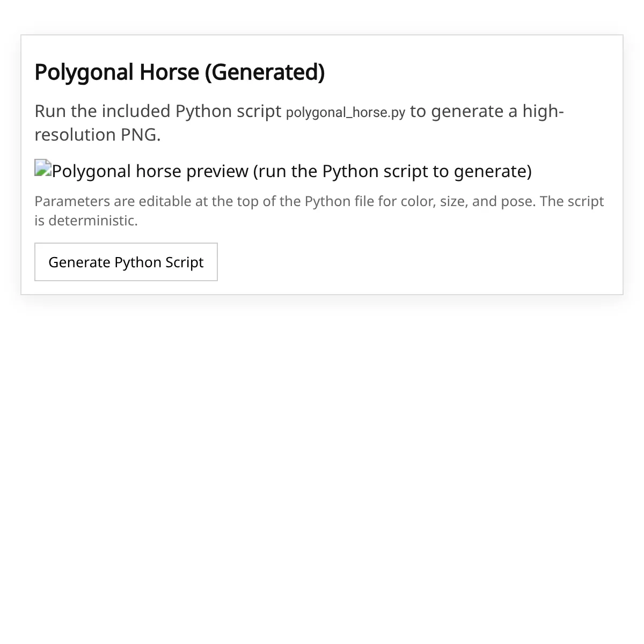Click the broken image icon
Screen dimensions: 644x644
click(x=43, y=168)
